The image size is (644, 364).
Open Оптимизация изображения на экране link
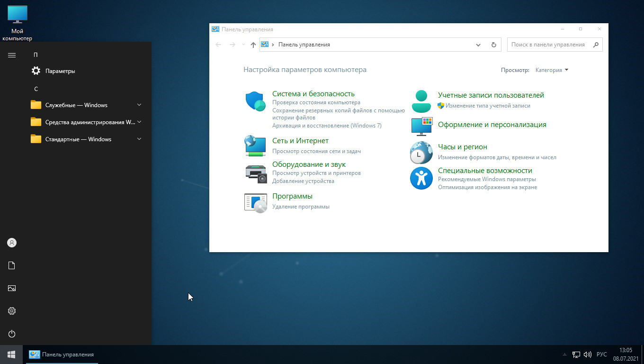[x=487, y=187]
